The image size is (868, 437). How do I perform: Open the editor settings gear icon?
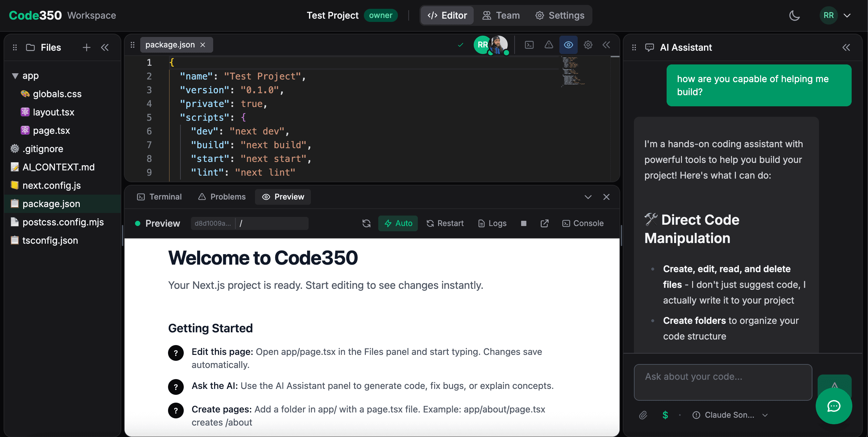point(588,44)
